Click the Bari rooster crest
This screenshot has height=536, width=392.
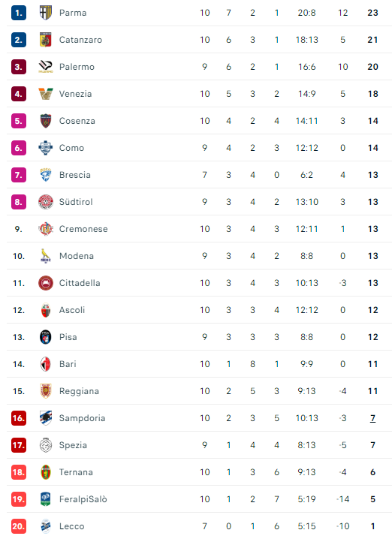tap(46, 363)
